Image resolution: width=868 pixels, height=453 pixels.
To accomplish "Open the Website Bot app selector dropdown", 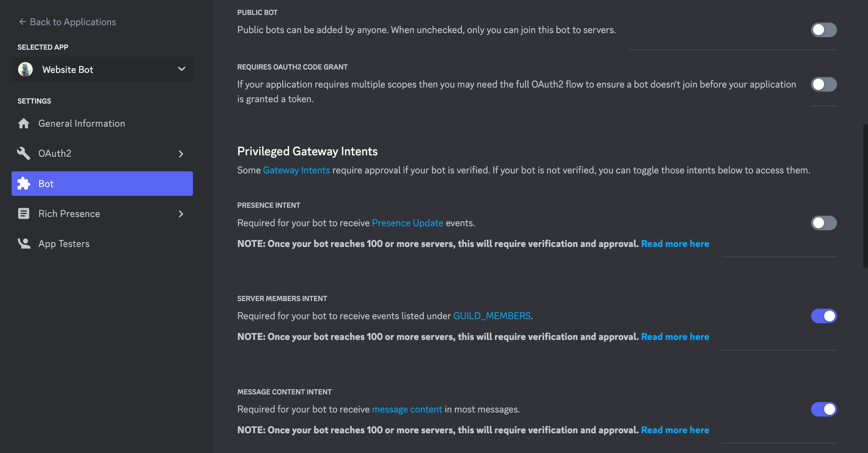I will (181, 69).
